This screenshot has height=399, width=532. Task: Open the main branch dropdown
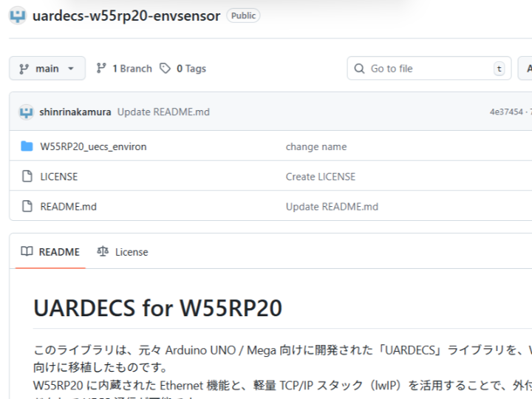[47, 69]
